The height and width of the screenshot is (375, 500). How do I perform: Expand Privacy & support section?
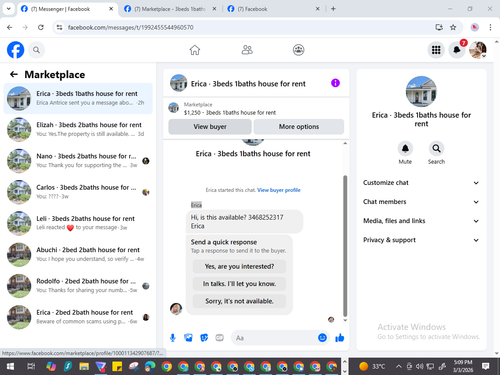(421, 240)
